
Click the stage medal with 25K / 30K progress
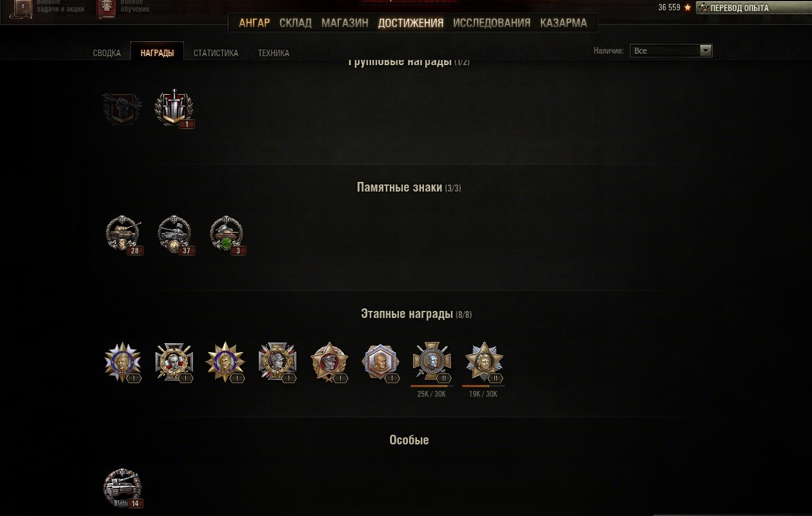coord(431,362)
